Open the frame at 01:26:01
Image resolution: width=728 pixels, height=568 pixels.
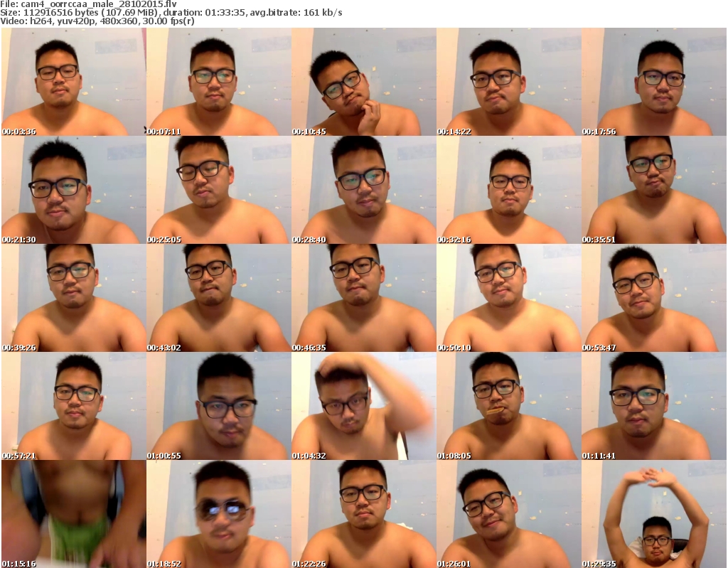pos(509,514)
